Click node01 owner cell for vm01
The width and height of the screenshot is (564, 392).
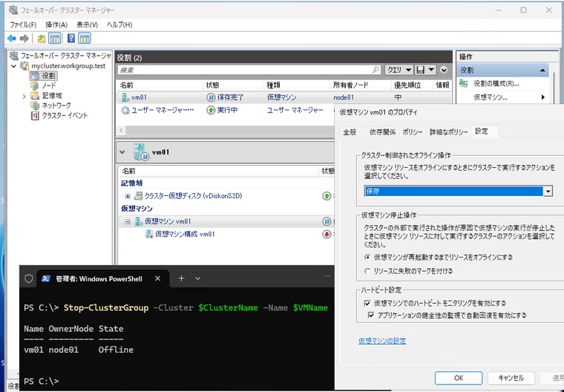click(x=344, y=97)
